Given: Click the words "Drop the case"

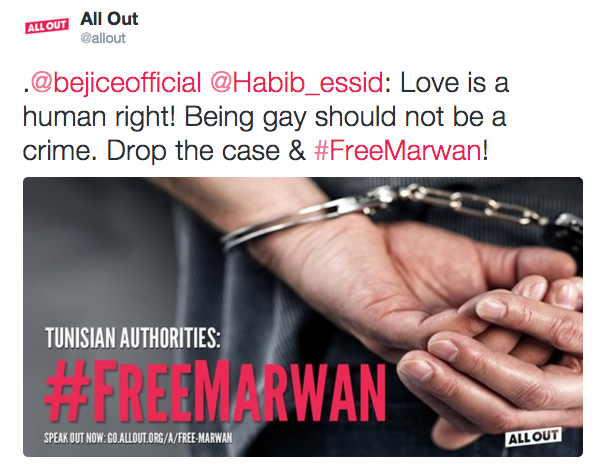Looking at the screenshot, I should point(193,151).
